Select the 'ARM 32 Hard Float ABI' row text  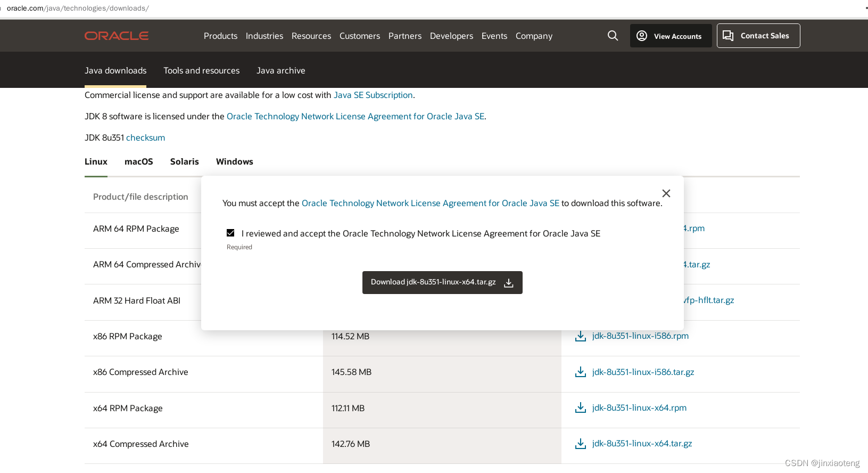point(137,300)
